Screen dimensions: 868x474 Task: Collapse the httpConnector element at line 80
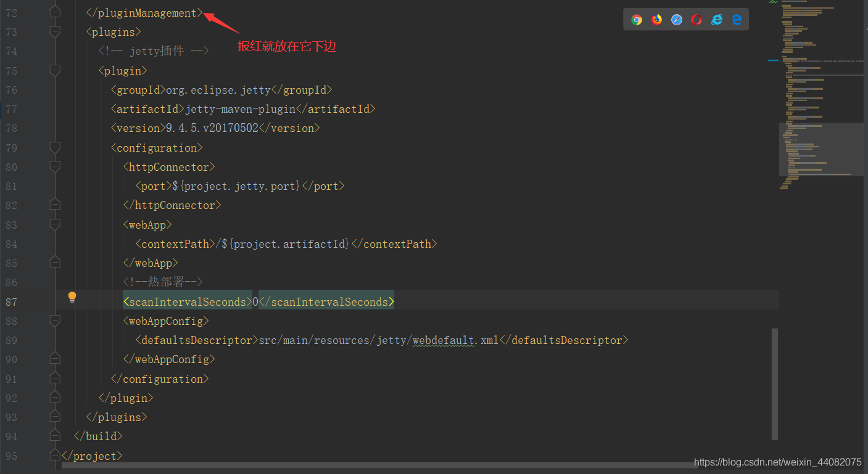pos(54,166)
